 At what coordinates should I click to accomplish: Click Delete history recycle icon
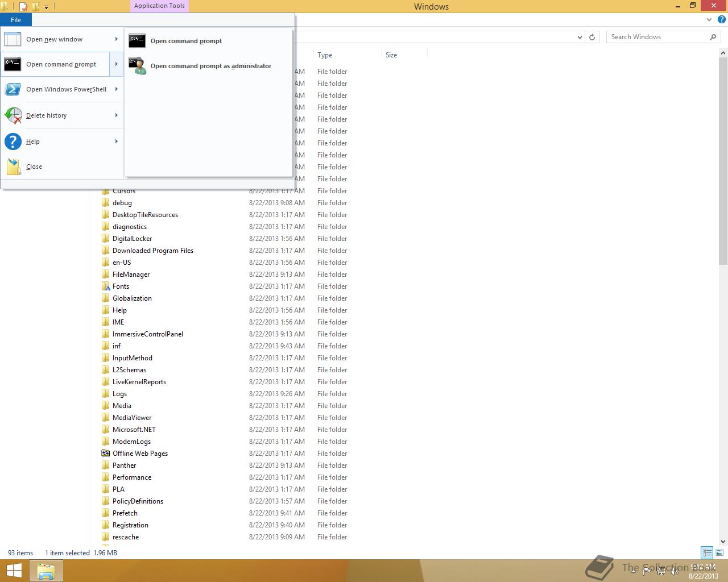pyautogui.click(x=13, y=115)
